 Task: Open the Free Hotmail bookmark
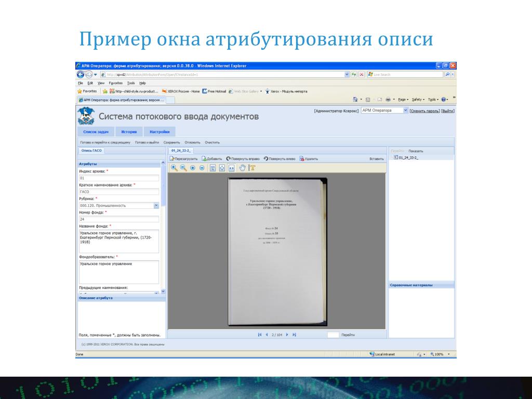[x=214, y=91]
